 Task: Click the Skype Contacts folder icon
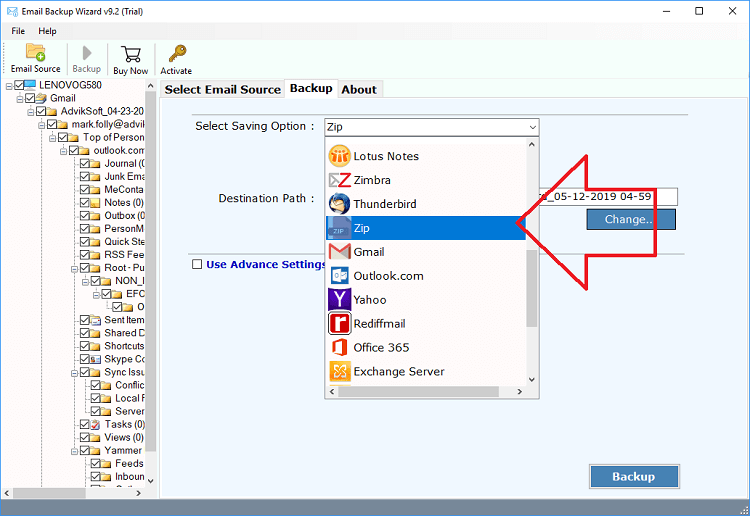[96, 359]
